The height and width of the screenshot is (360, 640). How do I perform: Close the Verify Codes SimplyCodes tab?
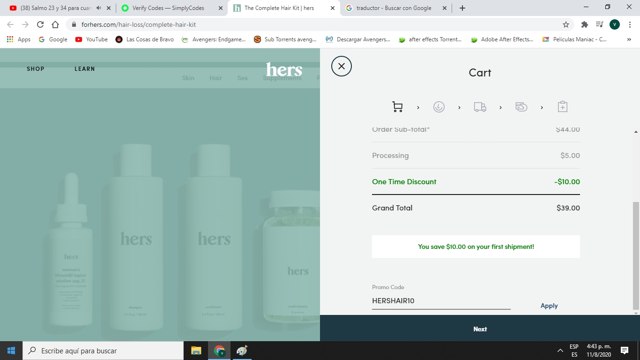[x=220, y=8]
